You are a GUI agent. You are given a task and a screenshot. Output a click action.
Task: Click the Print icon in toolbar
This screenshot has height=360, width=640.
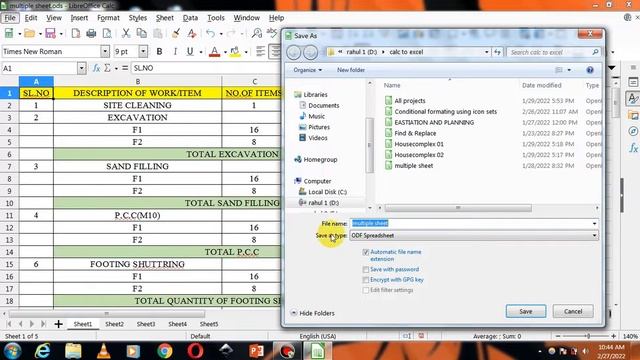(91, 33)
